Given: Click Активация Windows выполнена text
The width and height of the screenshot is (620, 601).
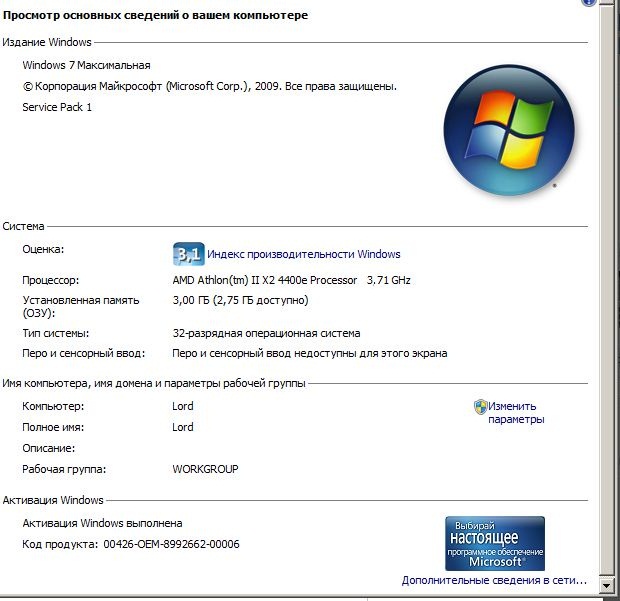Looking at the screenshot, I should coord(102,523).
